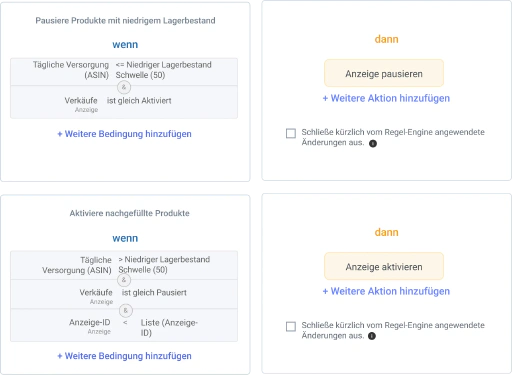This screenshot has height=375, width=512.
Task: Click Anzeige aktivieren action button
Action: pyautogui.click(x=384, y=266)
